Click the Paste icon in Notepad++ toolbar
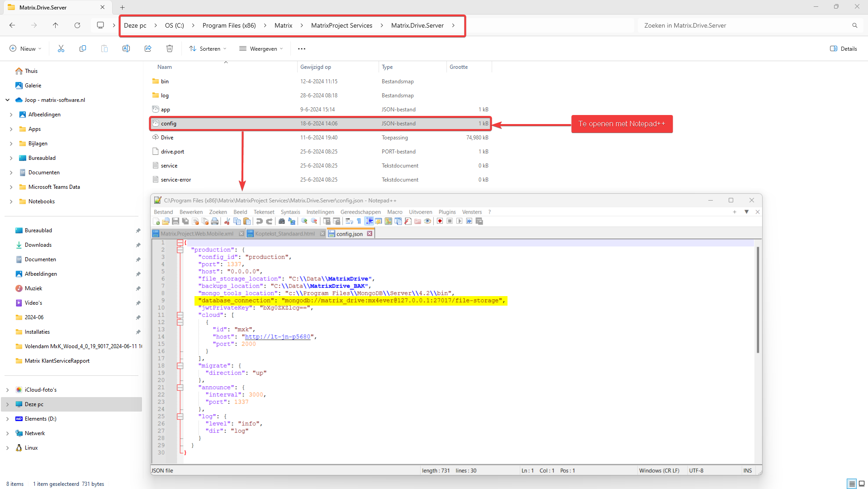Screen dimensions: 868x489 pyautogui.click(x=247, y=221)
